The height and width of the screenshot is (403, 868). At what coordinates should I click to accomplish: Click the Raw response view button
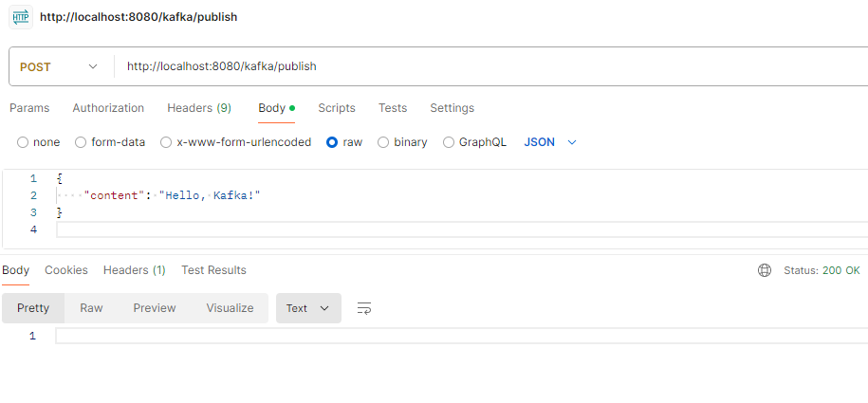[91, 308]
